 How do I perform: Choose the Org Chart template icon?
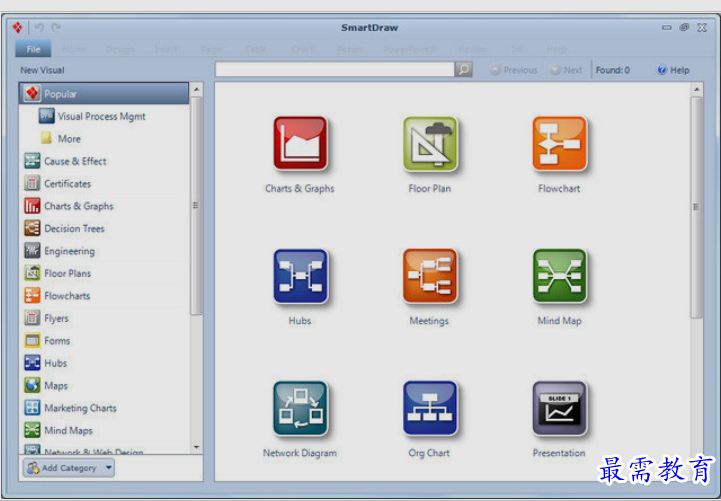tap(430, 408)
